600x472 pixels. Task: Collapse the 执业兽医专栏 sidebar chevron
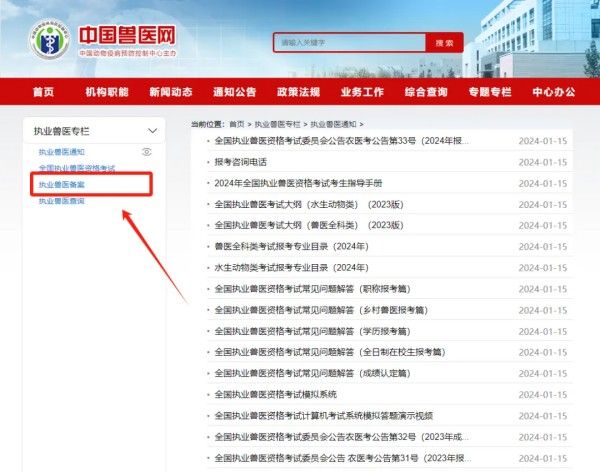coord(152,131)
